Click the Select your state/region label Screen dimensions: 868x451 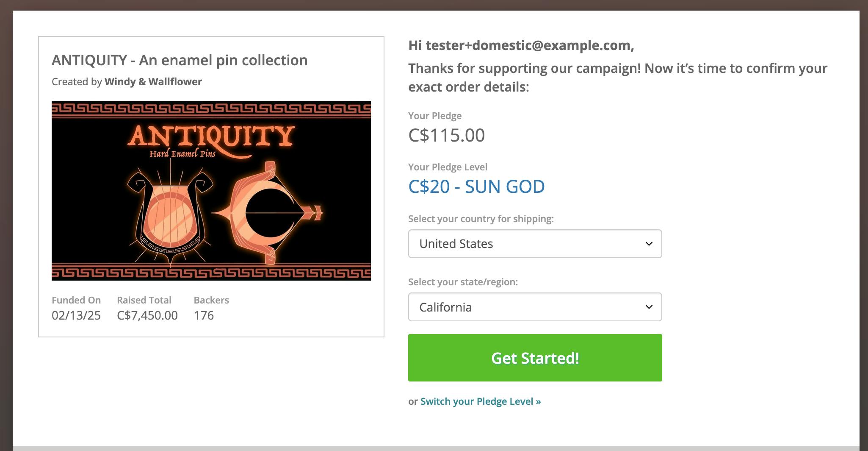click(463, 282)
